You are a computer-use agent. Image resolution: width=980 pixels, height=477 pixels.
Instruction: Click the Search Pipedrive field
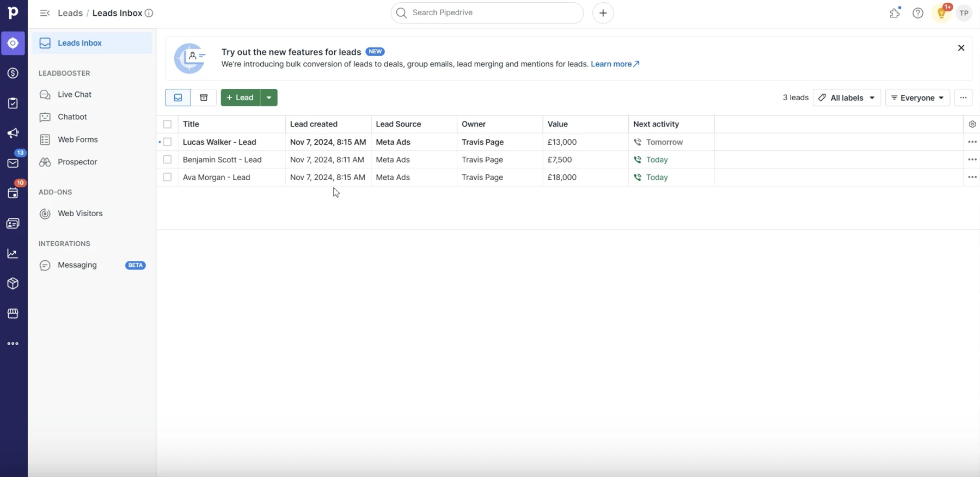point(487,13)
